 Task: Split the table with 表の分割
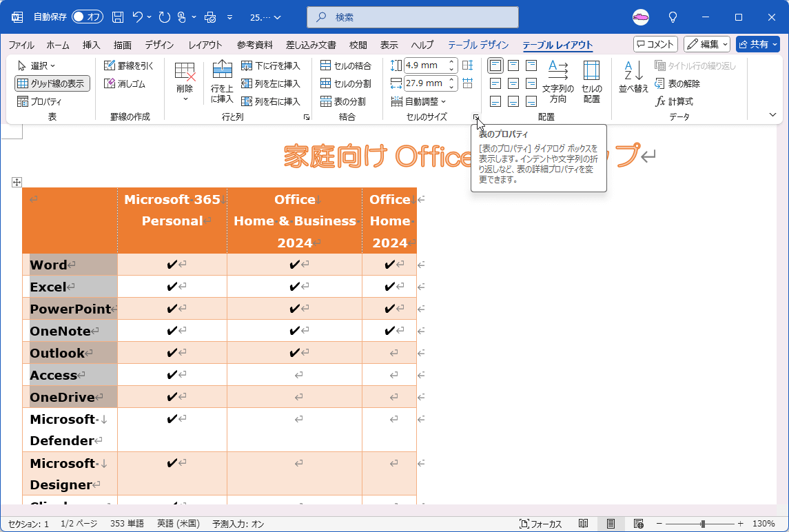(x=343, y=101)
